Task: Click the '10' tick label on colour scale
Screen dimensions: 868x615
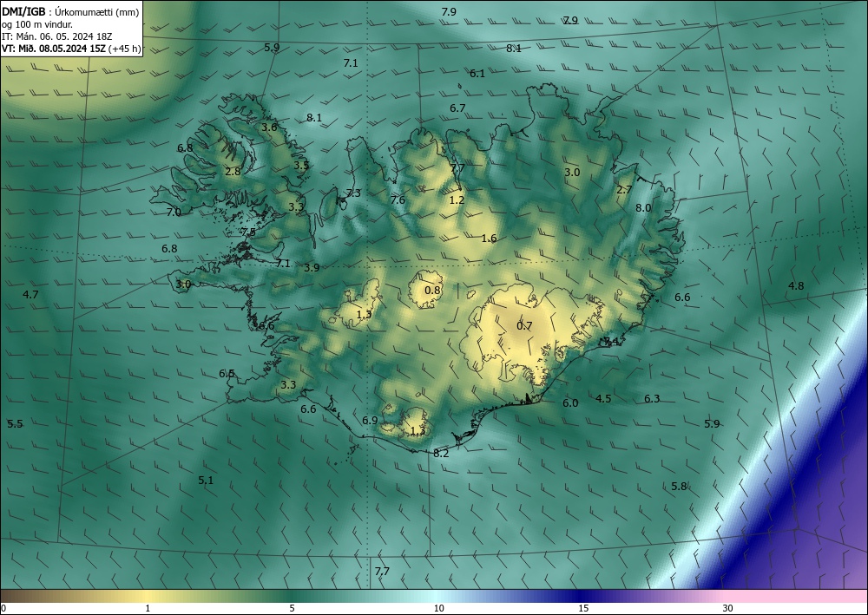Action: tap(438, 608)
